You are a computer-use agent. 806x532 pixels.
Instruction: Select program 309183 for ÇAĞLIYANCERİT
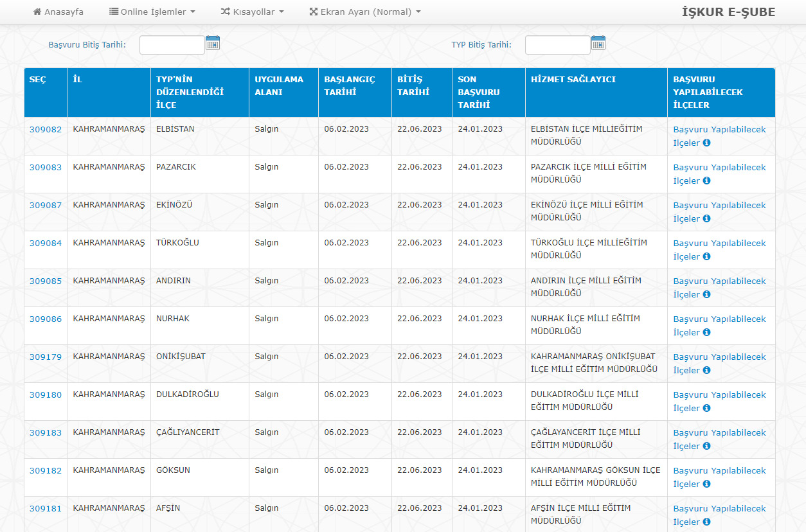[x=46, y=433]
